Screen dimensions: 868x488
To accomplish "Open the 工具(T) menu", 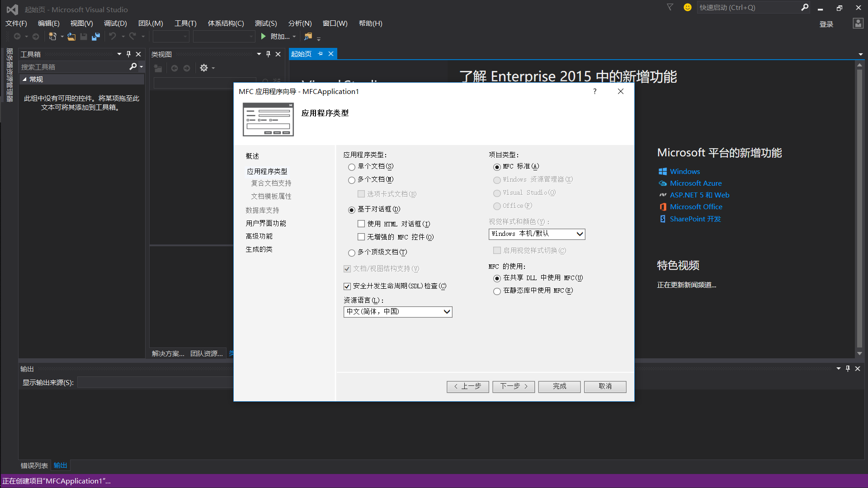I will (185, 23).
